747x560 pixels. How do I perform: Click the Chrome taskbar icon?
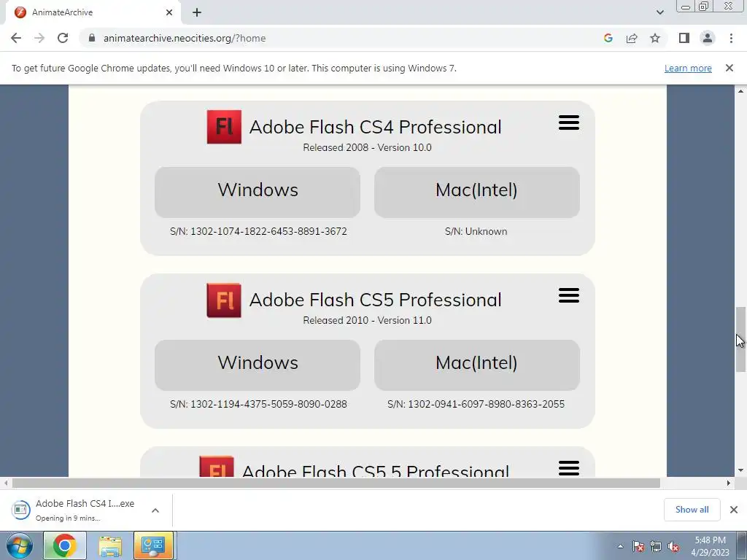coord(65,545)
